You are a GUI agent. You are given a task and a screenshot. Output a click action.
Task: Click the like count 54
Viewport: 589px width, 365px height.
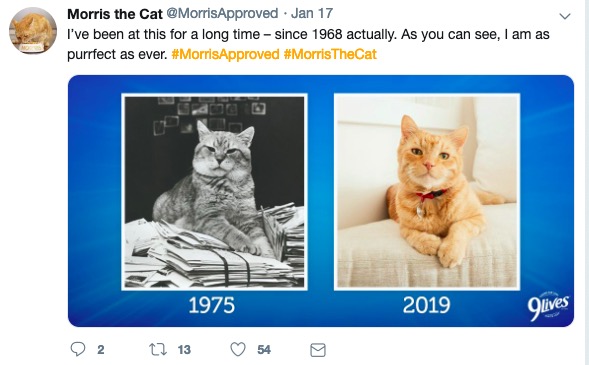(264, 350)
